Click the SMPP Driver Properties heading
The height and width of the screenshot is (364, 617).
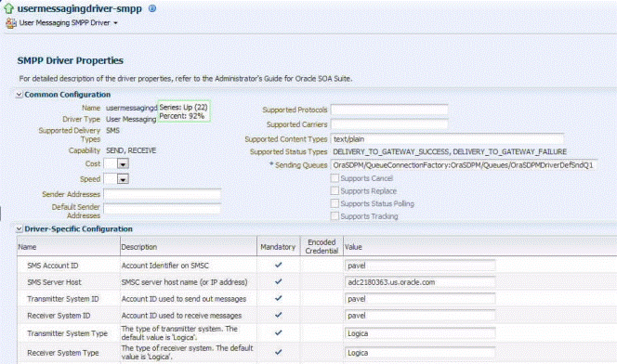click(x=71, y=60)
